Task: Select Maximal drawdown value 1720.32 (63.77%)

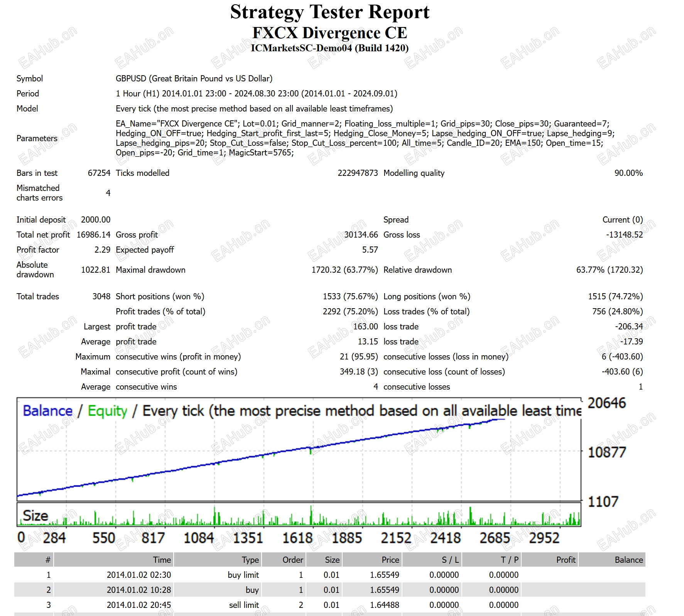Action: click(345, 270)
